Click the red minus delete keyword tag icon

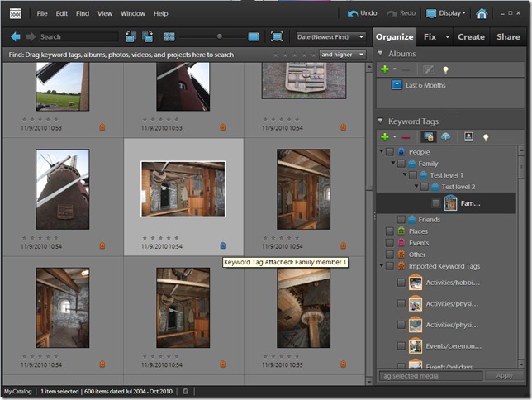(x=405, y=137)
